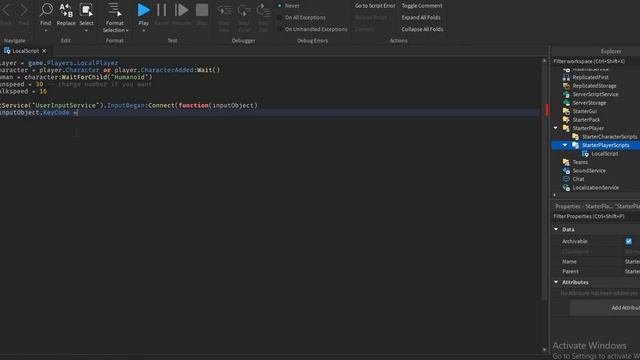Image resolution: width=640 pixels, height=360 pixels.
Task: Select StarterGui in Explorer
Action: coord(584,111)
